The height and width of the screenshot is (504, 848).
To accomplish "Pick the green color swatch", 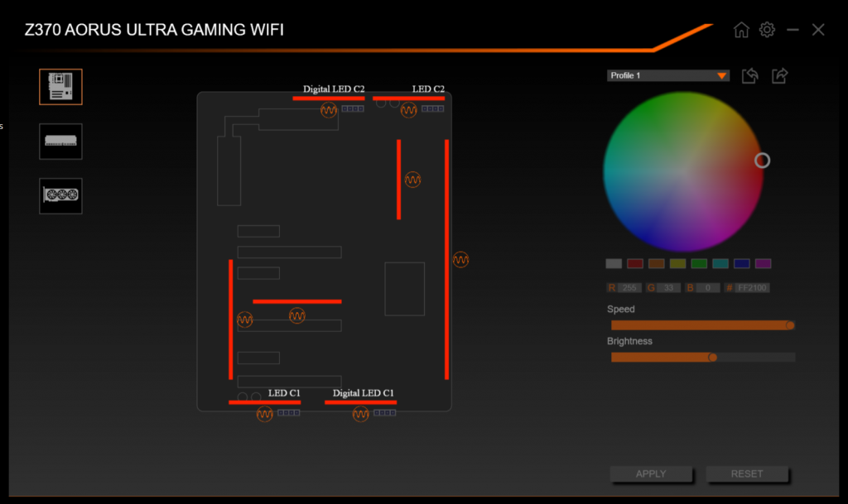I will click(x=699, y=264).
